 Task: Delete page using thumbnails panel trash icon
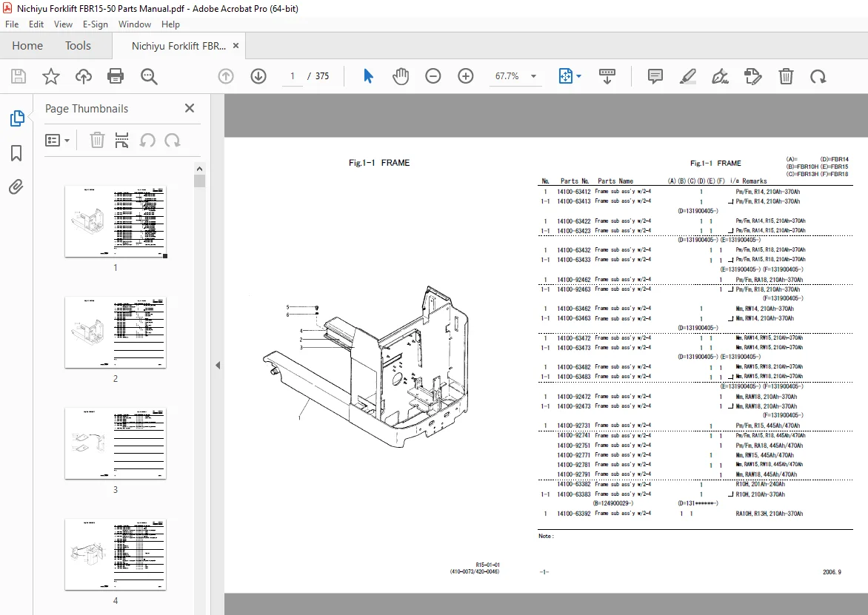97,141
